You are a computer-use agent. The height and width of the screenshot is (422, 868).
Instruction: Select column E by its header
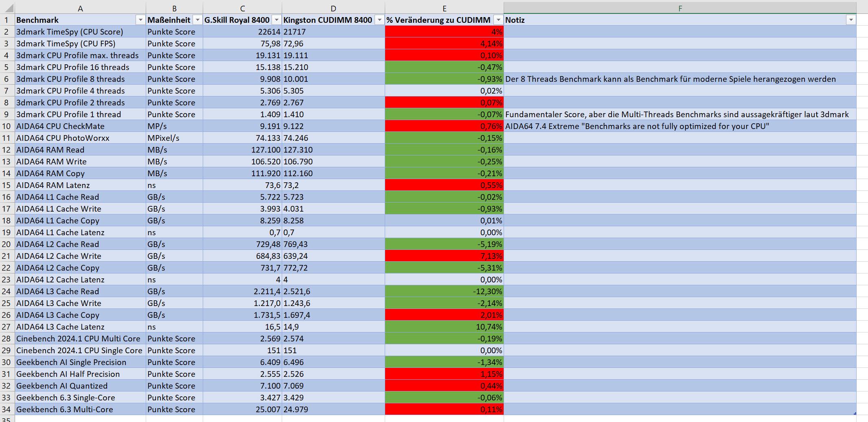444,8
